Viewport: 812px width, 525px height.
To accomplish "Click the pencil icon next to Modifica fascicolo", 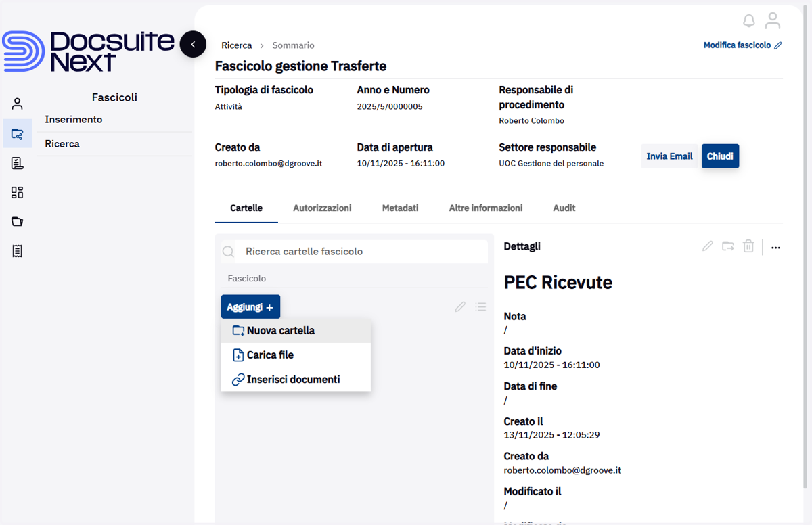I will pyautogui.click(x=778, y=45).
